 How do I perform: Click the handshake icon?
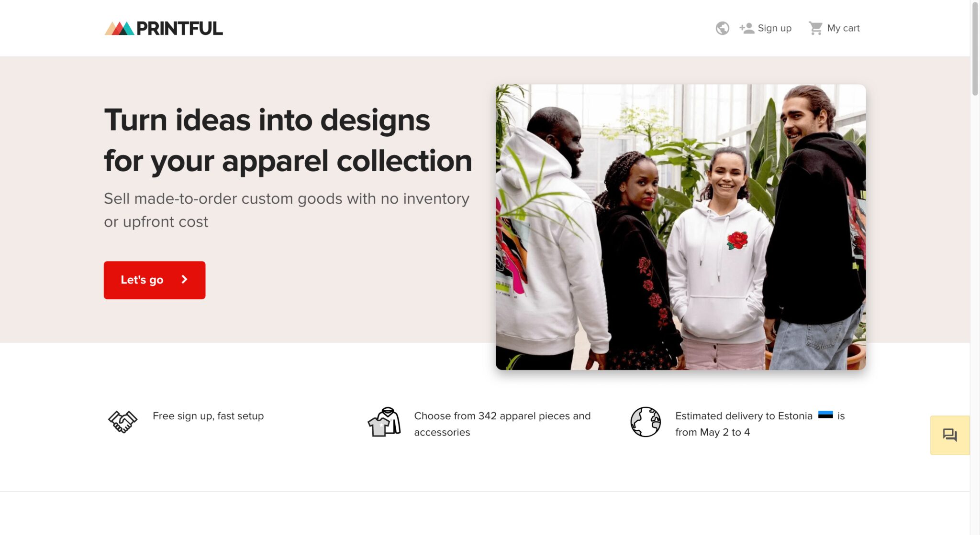(x=122, y=422)
